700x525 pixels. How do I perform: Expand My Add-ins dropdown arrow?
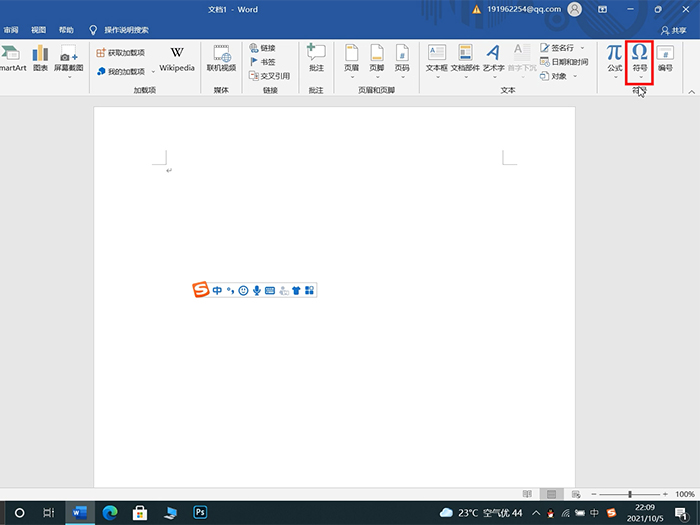pyautogui.click(x=153, y=71)
